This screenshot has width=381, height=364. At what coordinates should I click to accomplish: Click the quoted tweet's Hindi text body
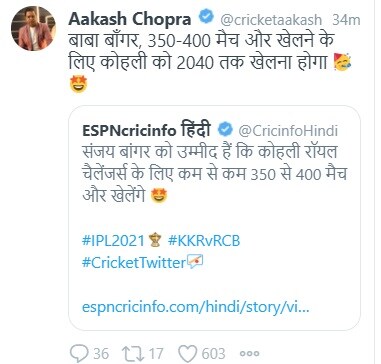[214, 174]
